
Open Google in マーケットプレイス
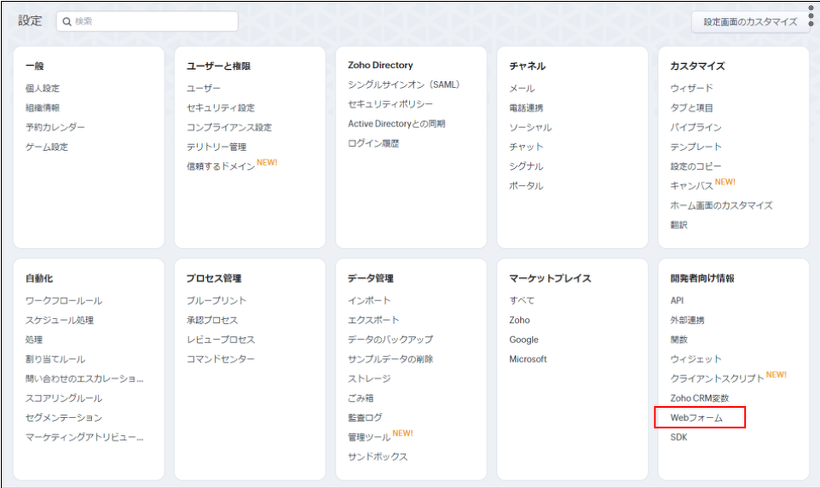(523, 339)
